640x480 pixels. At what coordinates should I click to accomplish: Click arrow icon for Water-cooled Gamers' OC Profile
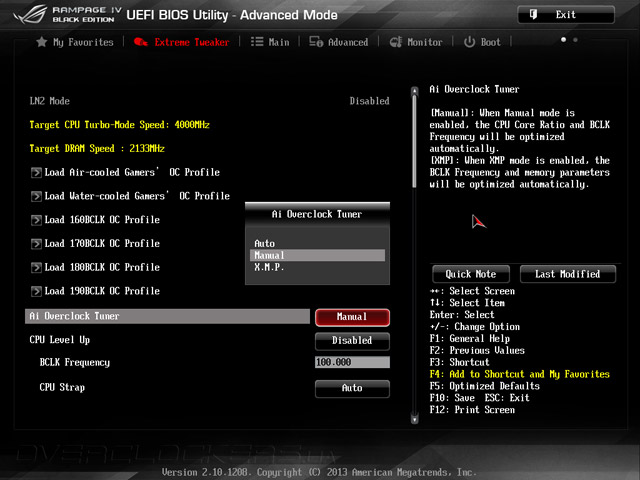pyautogui.click(x=36, y=196)
